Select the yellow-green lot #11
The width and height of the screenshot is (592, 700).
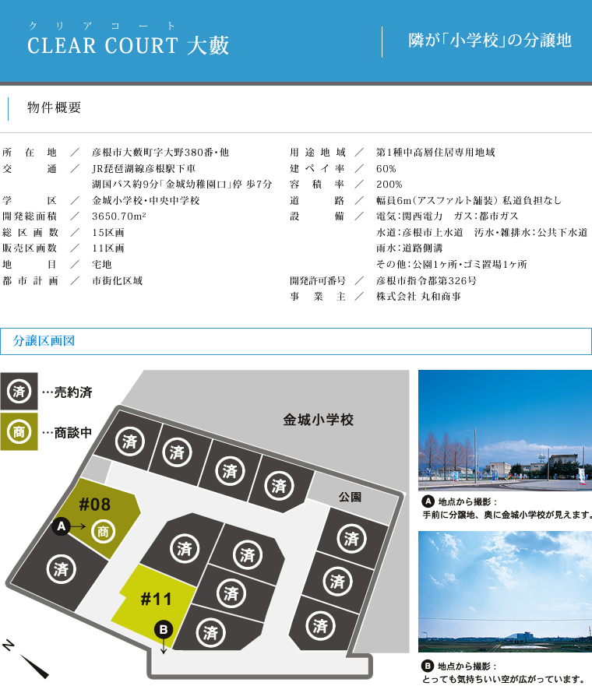[x=156, y=598]
